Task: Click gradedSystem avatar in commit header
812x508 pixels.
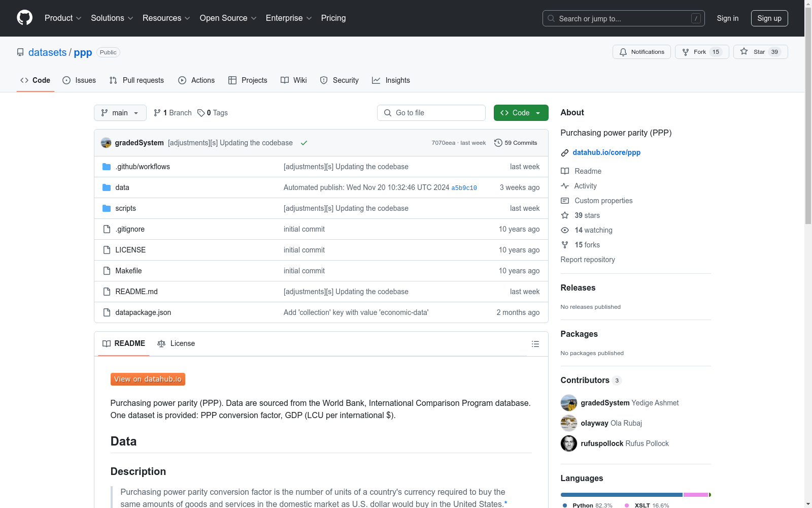Action: 106,143
